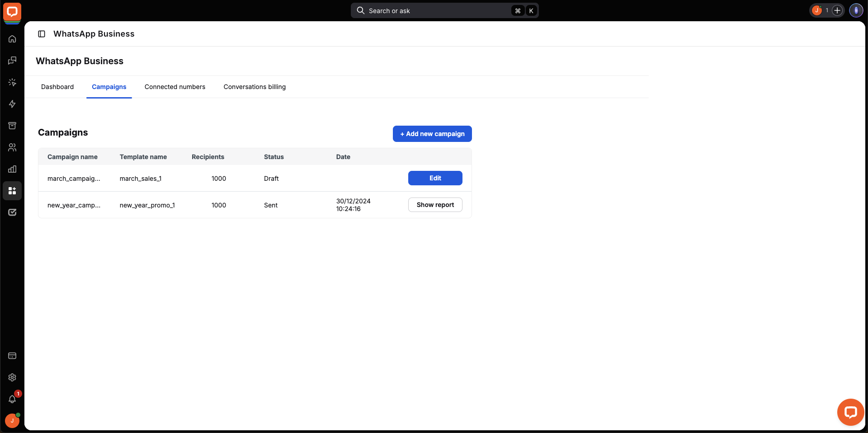Switch to the Dashboard tab
Screen dimensions: 868x433
click(x=57, y=87)
